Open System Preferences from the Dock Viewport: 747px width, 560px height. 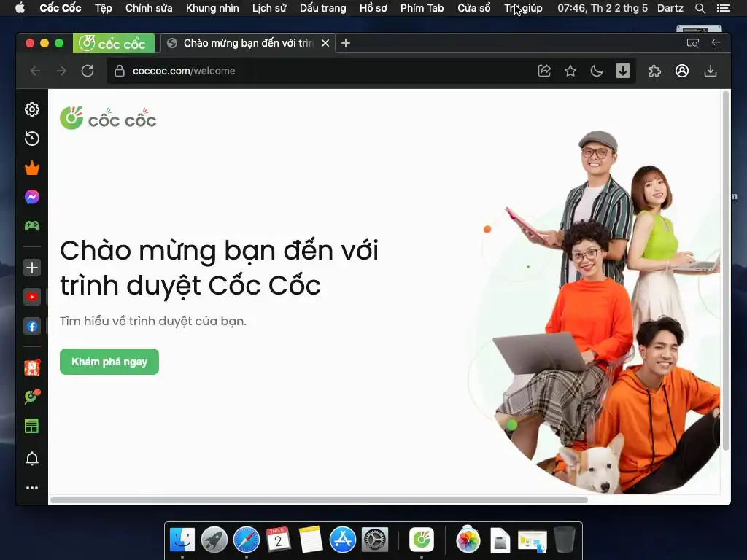tap(375, 540)
